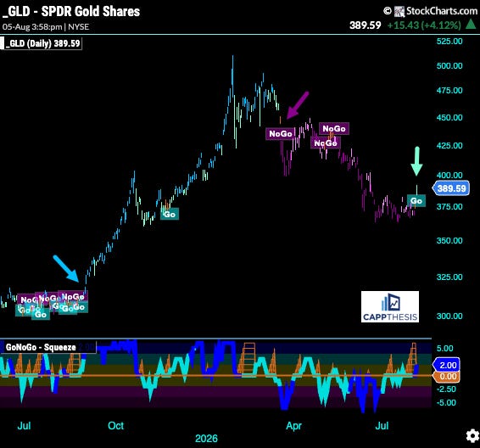Image resolution: width=480 pixels, height=448 pixels.
Task: Click the -2.50 squeeze axis label
Action: coord(446,389)
